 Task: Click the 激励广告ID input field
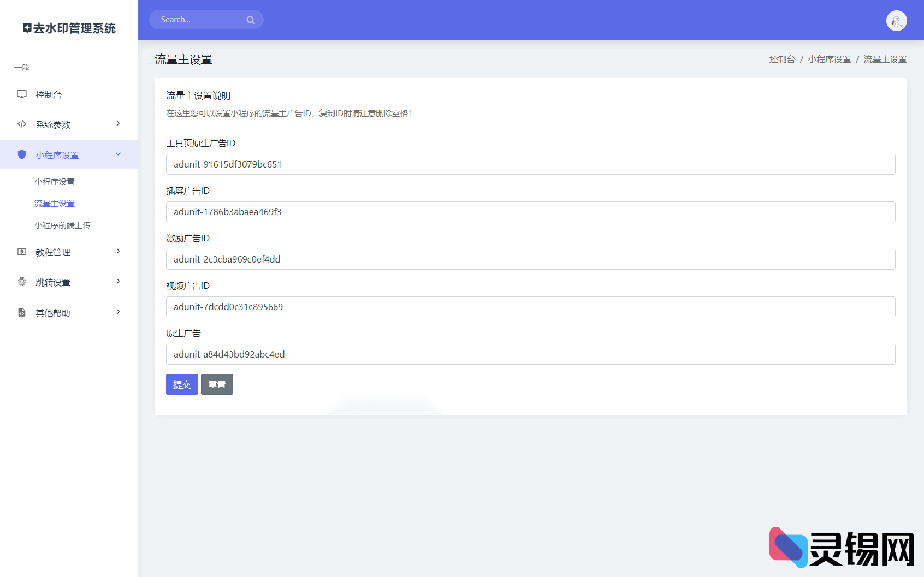click(530, 259)
